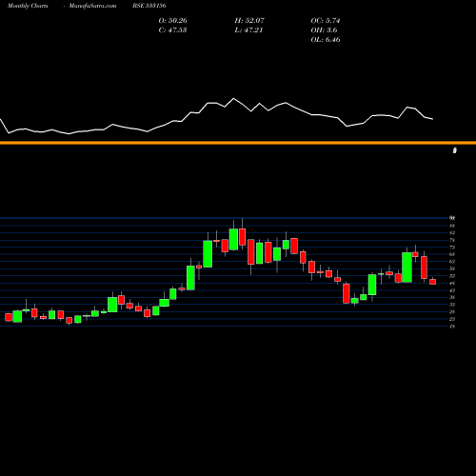Select the open value 'O: 50.26'

click(x=172, y=21)
